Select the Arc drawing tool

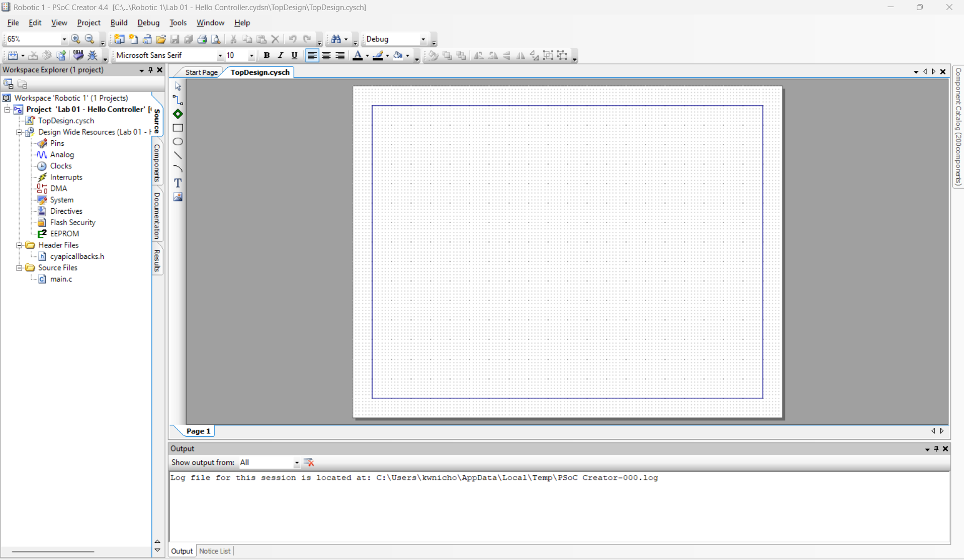click(x=178, y=169)
